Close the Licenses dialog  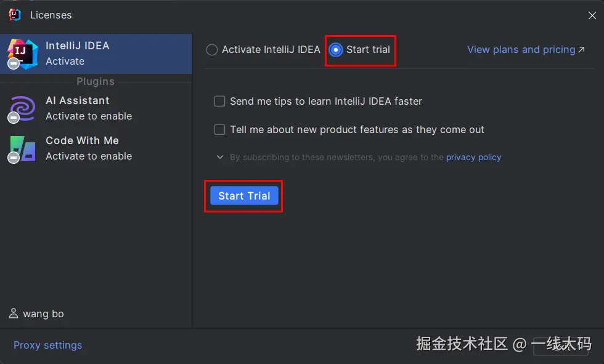592,15
